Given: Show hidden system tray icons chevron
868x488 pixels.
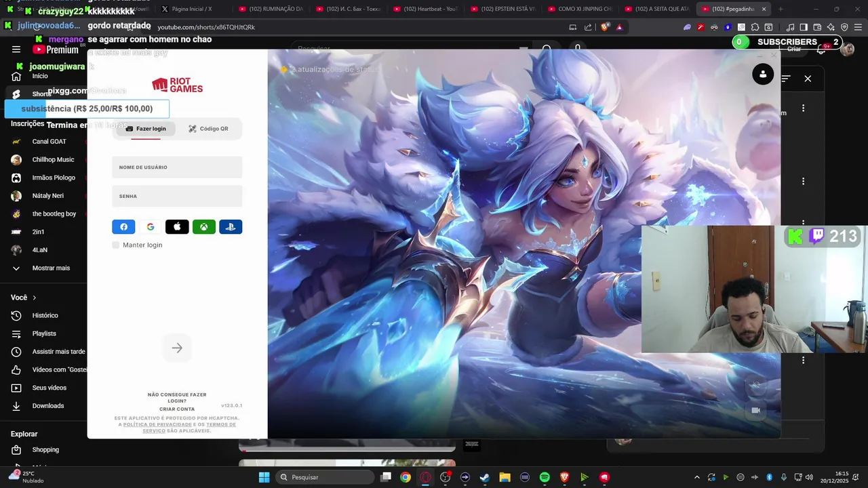Looking at the screenshot, I should [696, 477].
